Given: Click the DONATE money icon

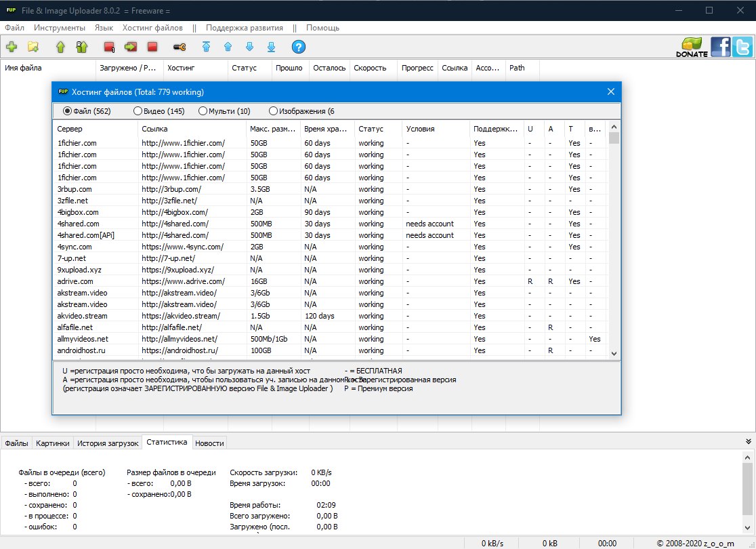Looking at the screenshot, I should coord(692,47).
